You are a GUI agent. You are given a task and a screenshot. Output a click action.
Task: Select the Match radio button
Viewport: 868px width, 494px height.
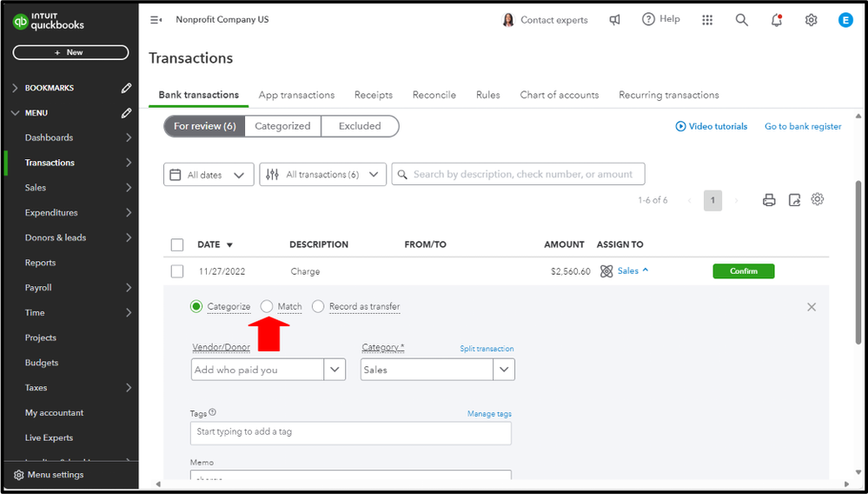click(x=267, y=306)
